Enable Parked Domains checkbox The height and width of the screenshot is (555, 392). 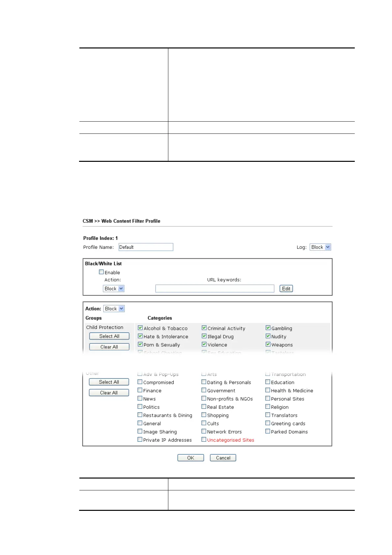tap(268, 431)
